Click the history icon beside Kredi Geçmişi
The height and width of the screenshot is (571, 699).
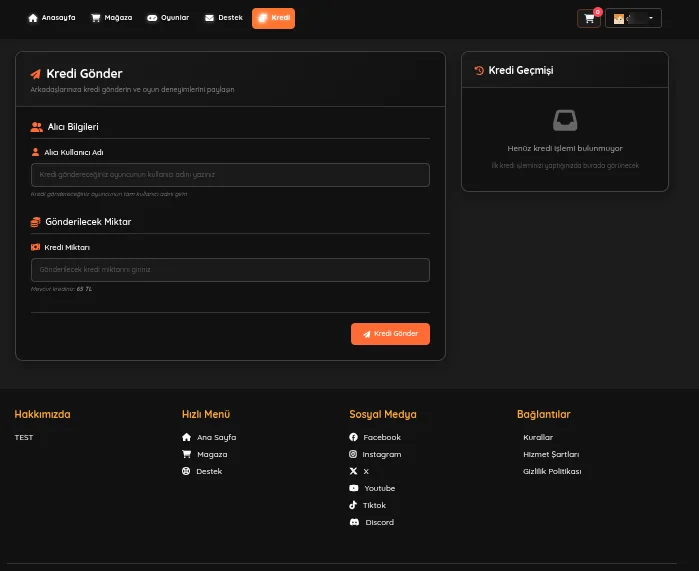(x=479, y=70)
